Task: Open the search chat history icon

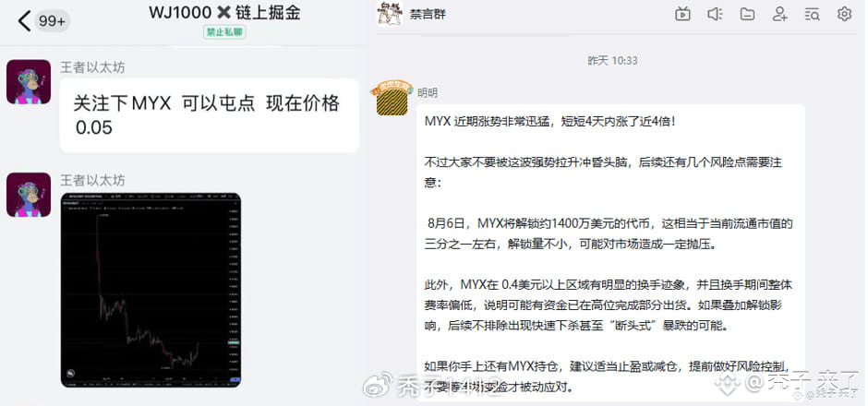Action: click(x=812, y=15)
